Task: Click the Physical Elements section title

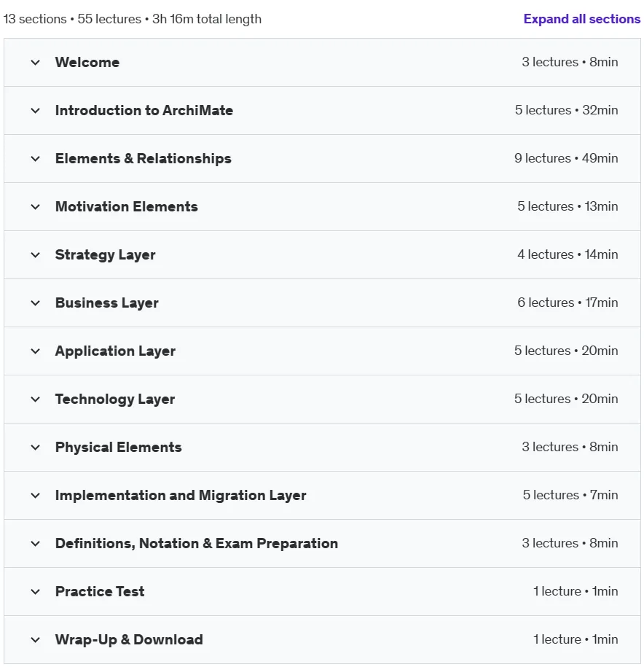Action: pos(118,447)
